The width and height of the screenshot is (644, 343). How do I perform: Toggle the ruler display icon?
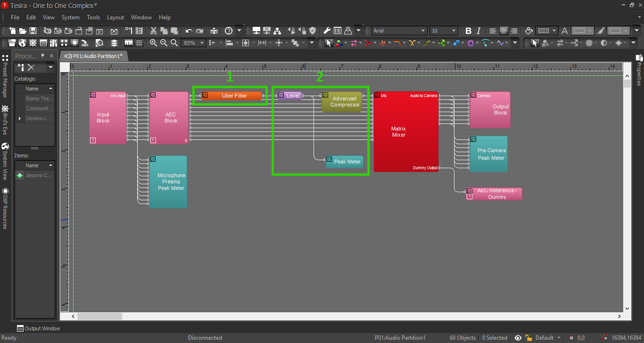pos(129,43)
